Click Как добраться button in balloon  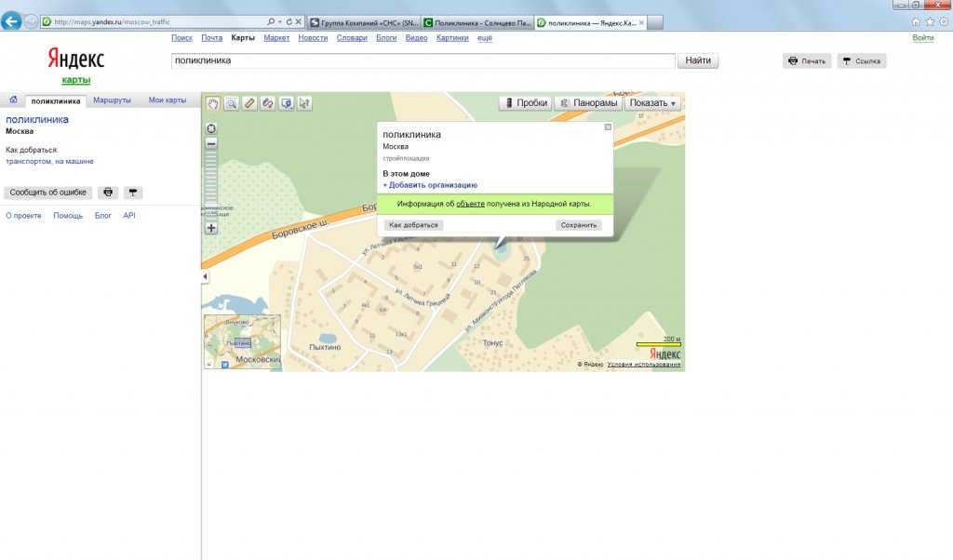[413, 225]
